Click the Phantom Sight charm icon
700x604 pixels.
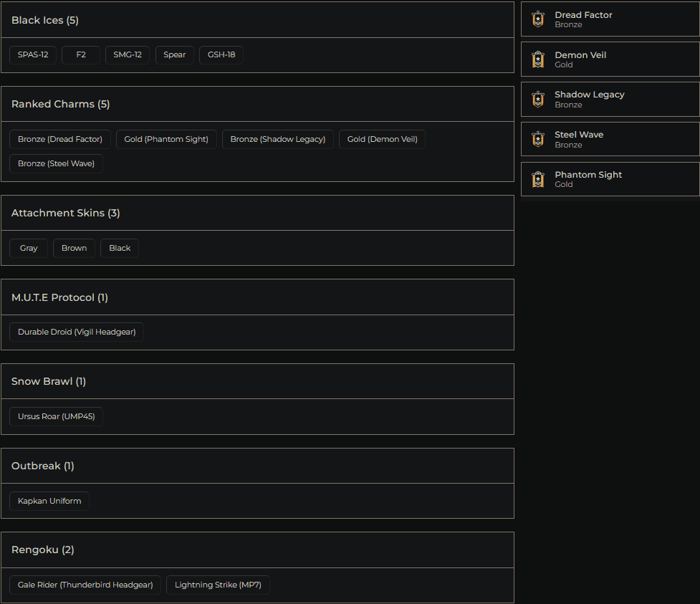click(x=537, y=178)
